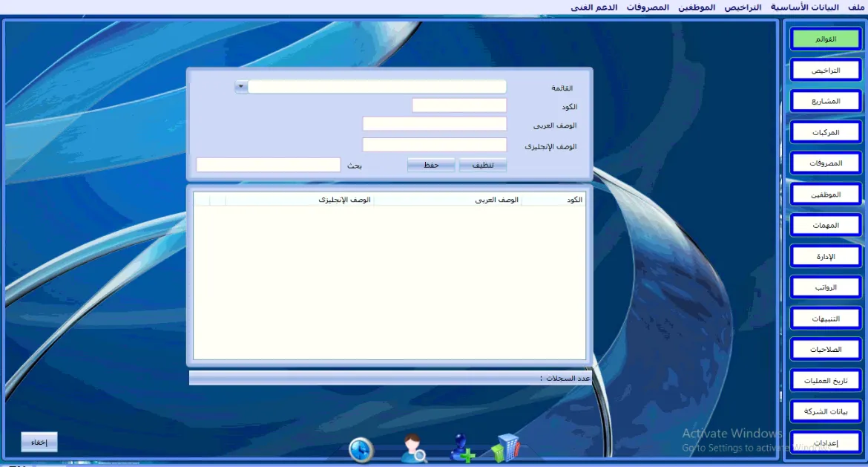Click the add user icon with green plus
This screenshot has width=868, height=467.
(x=462, y=448)
